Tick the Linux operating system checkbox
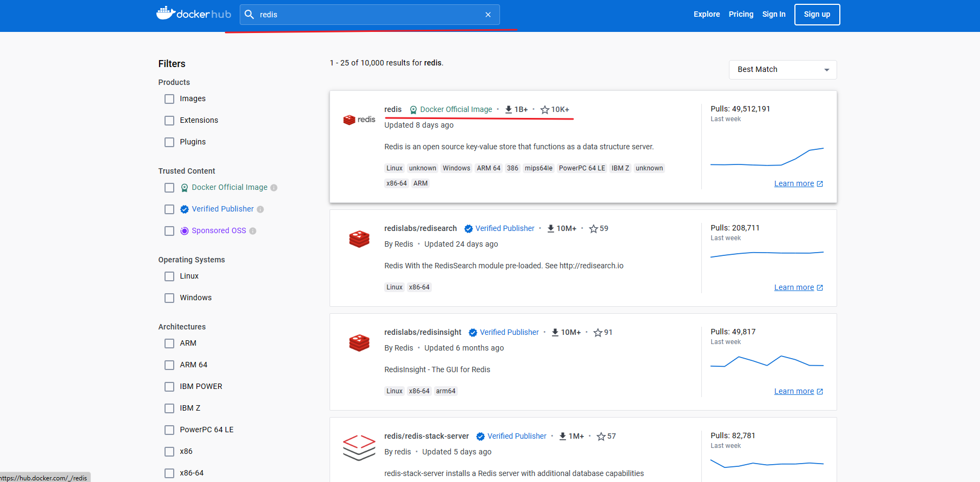Image resolution: width=980 pixels, height=482 pixels. click(x=169, y=276)
